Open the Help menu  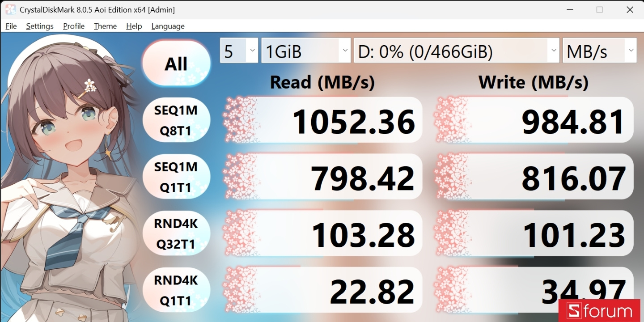click(134, 26)
